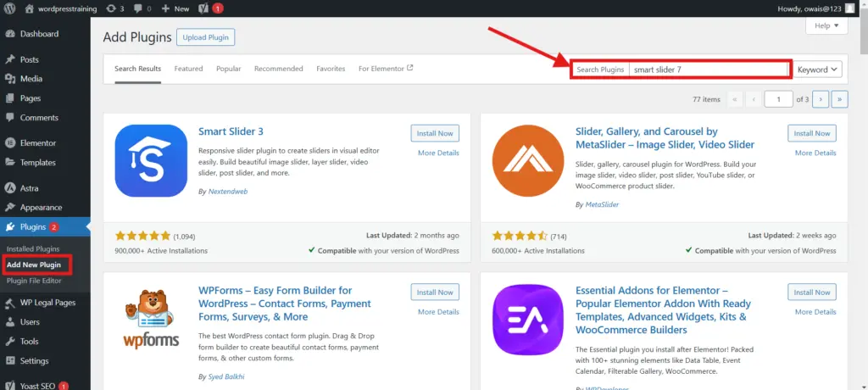Click the WPForms bear mascot icon

tap(151, 320)
